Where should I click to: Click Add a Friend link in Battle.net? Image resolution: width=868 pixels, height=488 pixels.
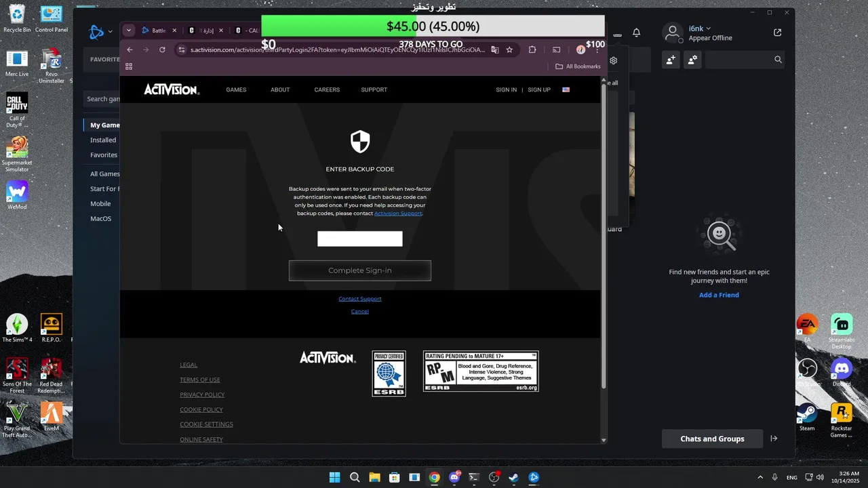click(x=719, y=295)
